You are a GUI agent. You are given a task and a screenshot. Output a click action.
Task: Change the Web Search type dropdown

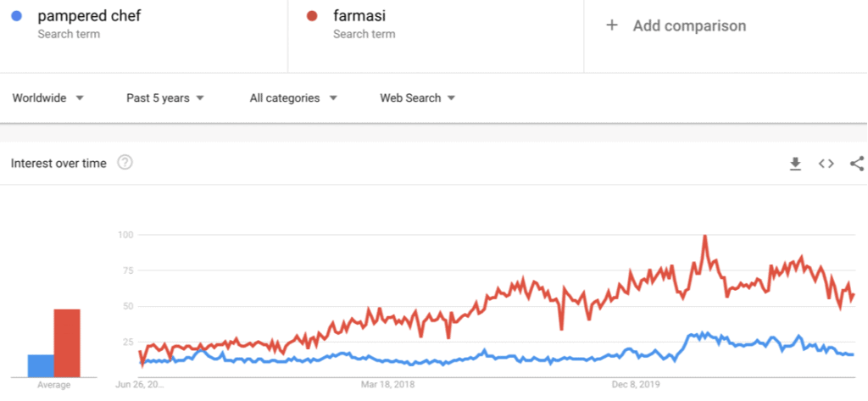[417, 98]
